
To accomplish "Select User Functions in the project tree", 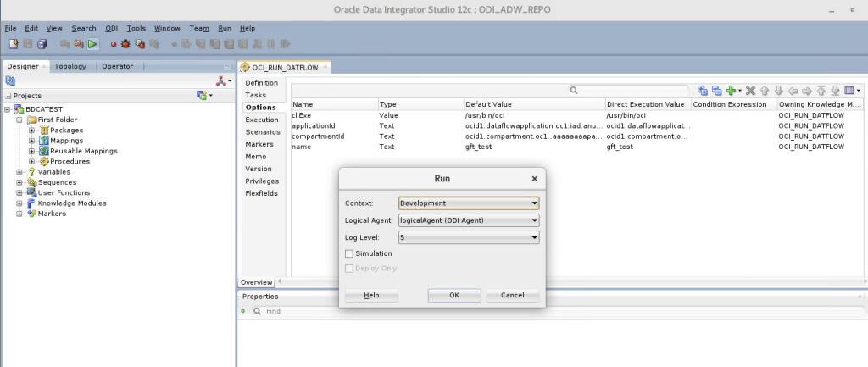I will (x=64, y=192).
